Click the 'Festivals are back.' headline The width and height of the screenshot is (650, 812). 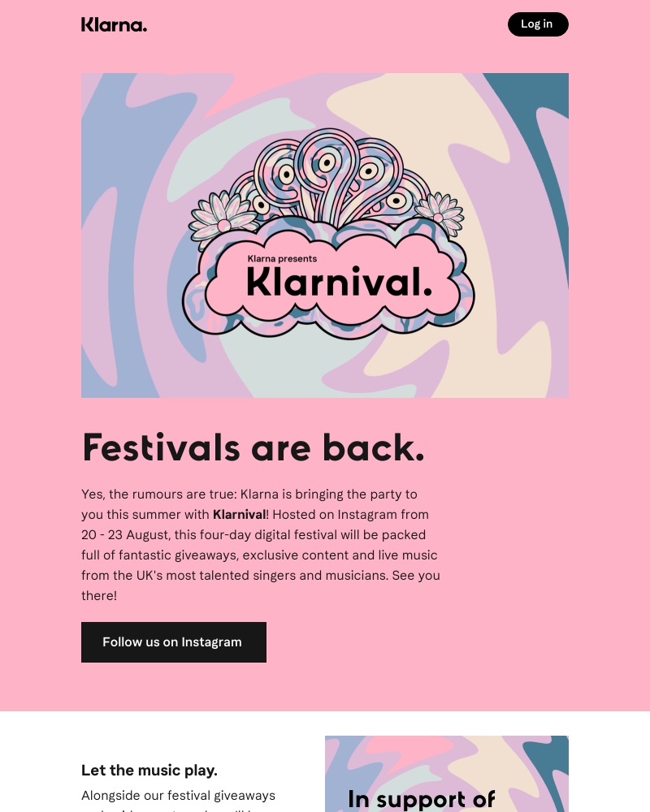(253, 447)
